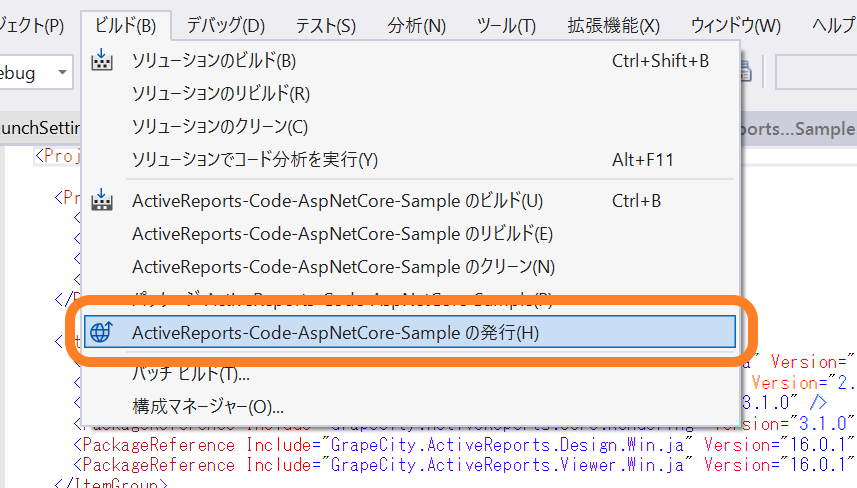Click the globe publish icon

point(102,332)
